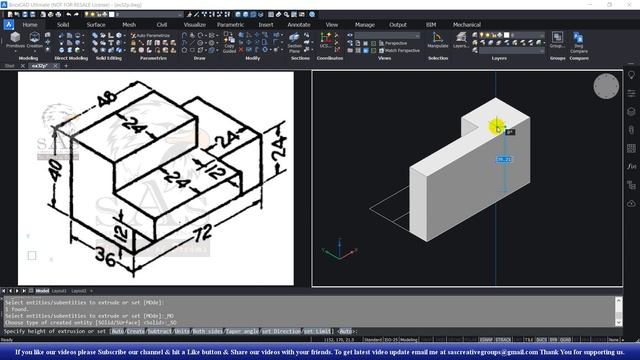This screenshot has height=360, width=640.
Task: Click the help globe icon in top toolbar
Action: coord(312,14)
